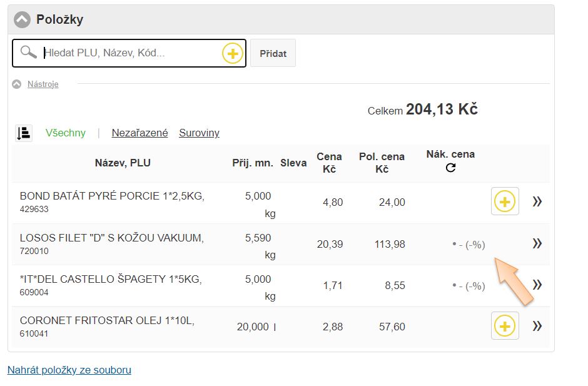Click the yellow plus in search field
The image size is (588, 386).
(x=232, y=54)
